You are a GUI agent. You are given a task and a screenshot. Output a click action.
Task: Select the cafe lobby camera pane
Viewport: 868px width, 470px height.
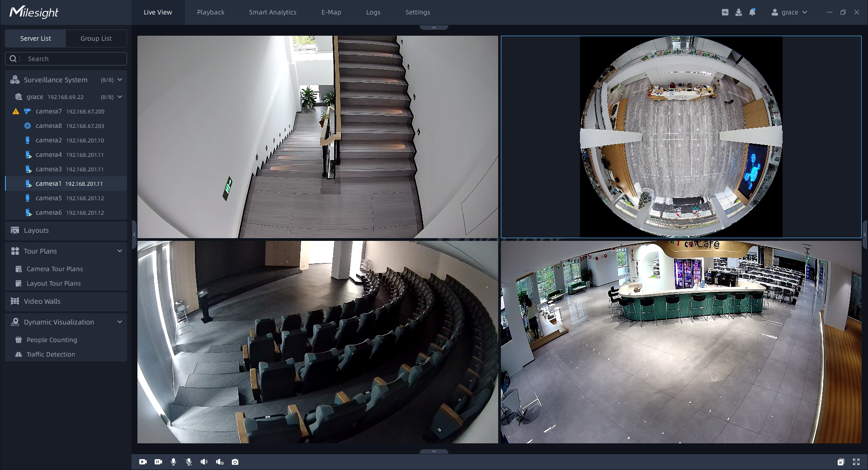click(681, 342)
